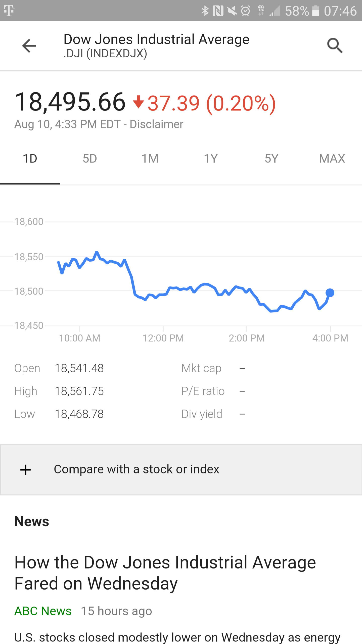Switch to the 1M chart tab

pyautogui.click(x=150, y=159)
